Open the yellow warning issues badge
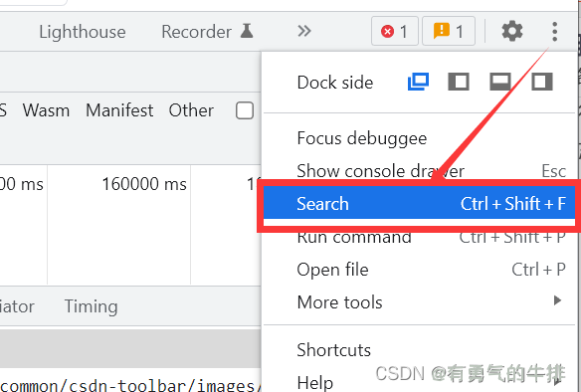 coord(449,31)
